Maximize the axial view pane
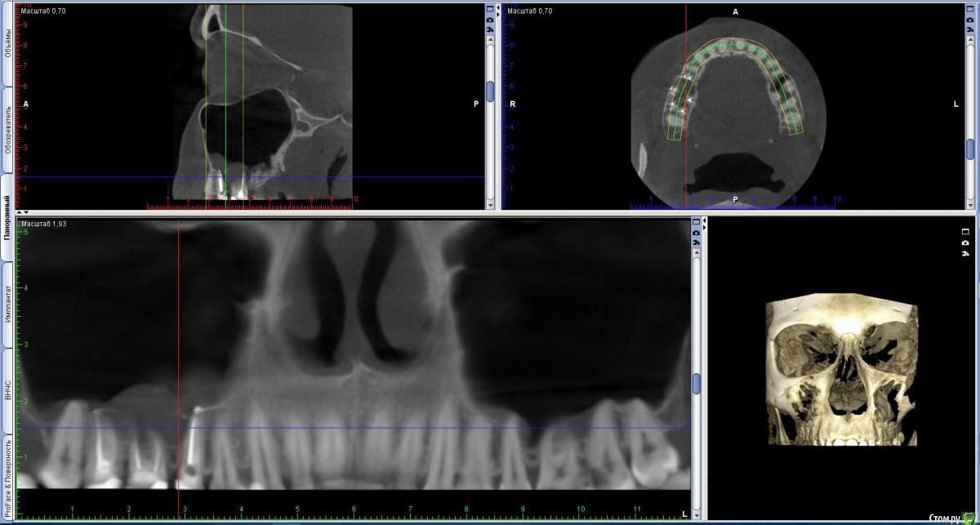 [x=970, y=9]
